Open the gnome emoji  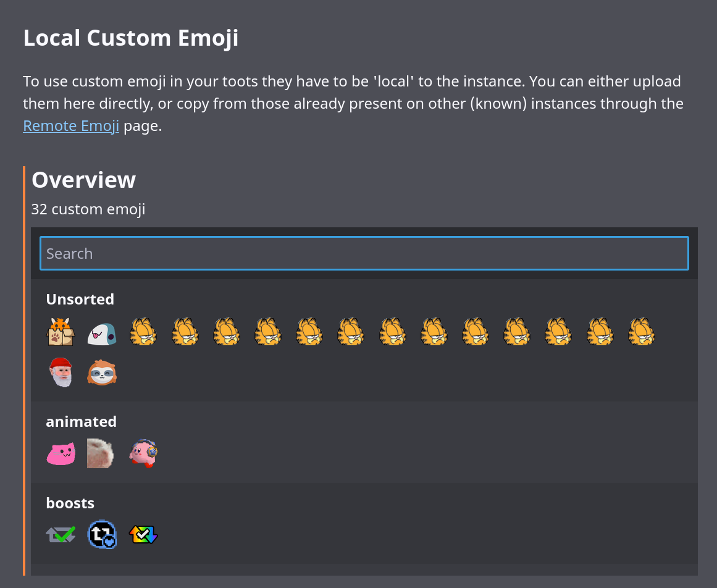pos(61,372)
